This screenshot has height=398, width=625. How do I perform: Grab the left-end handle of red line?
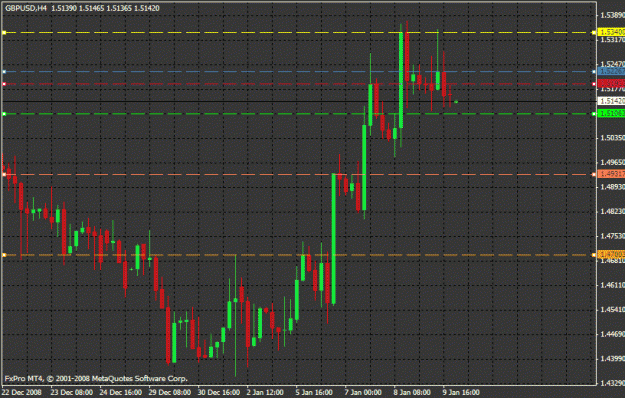(x=4, y=84)
